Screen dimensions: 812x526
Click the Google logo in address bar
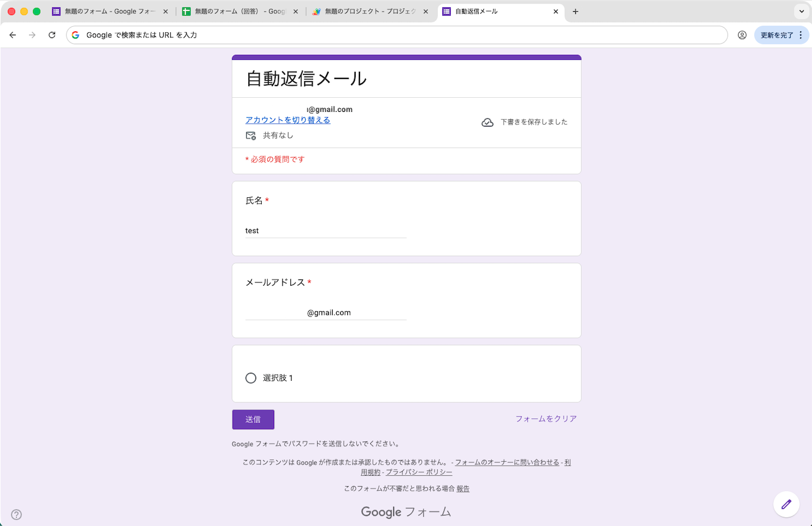coord(75,35)
